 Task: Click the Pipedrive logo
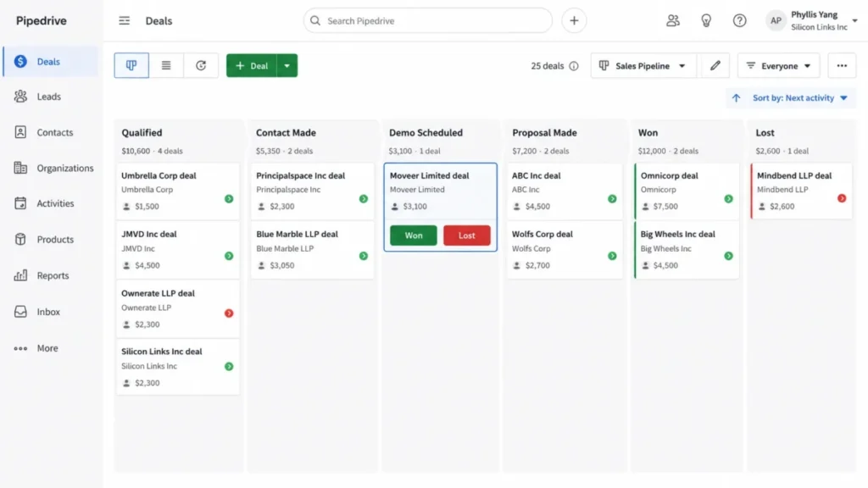coord(41,20)
